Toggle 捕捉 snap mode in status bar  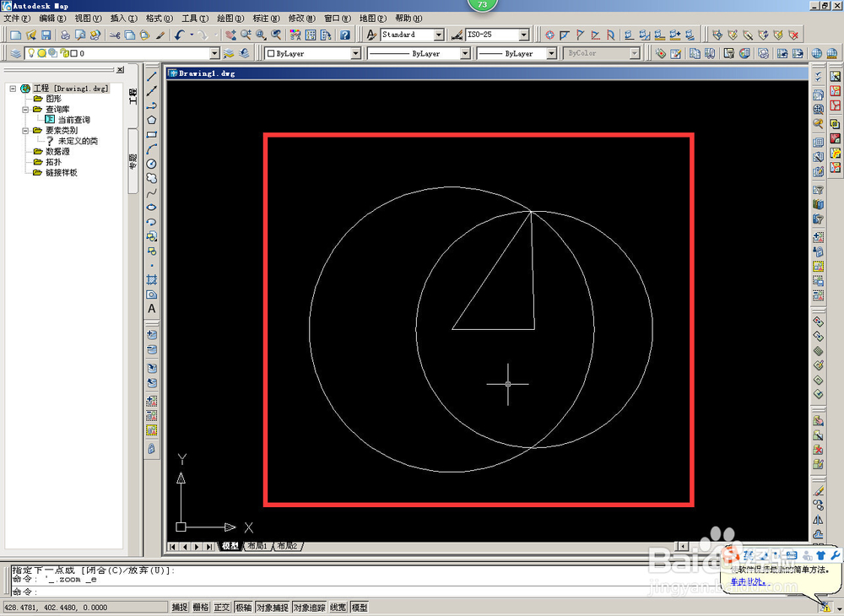(x=180, y=608)
